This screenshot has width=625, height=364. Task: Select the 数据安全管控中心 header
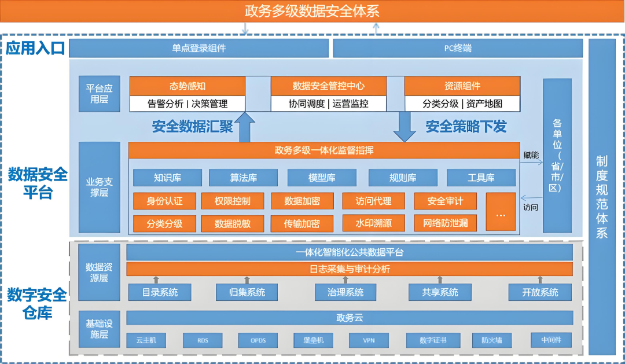point(329,86)
